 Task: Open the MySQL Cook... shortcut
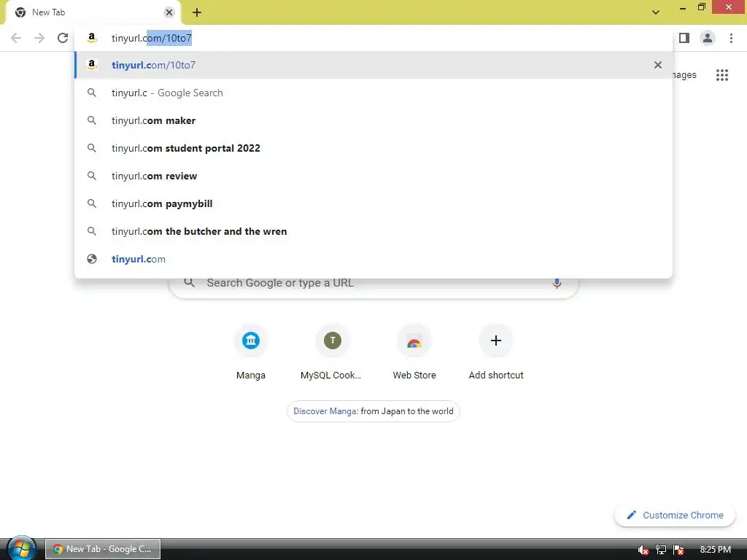(x=332, y=352)
